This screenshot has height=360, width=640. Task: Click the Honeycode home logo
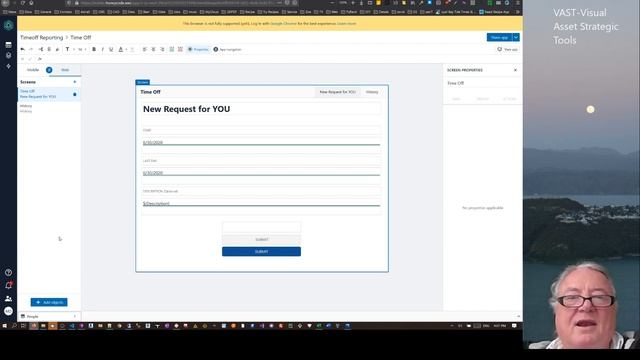(x=8, y=25)
